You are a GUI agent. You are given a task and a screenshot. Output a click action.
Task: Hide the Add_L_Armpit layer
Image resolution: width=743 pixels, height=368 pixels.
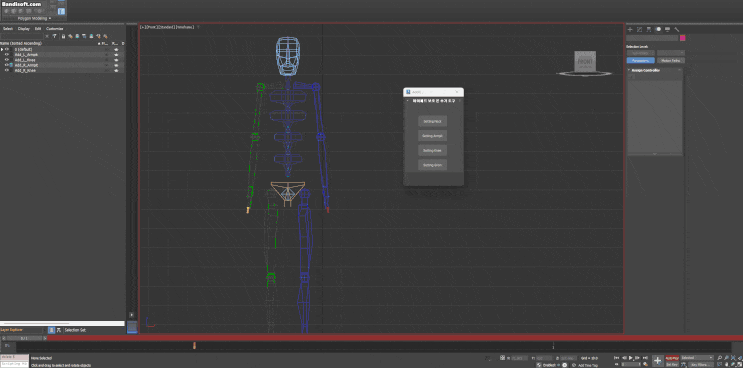point(7,54)
